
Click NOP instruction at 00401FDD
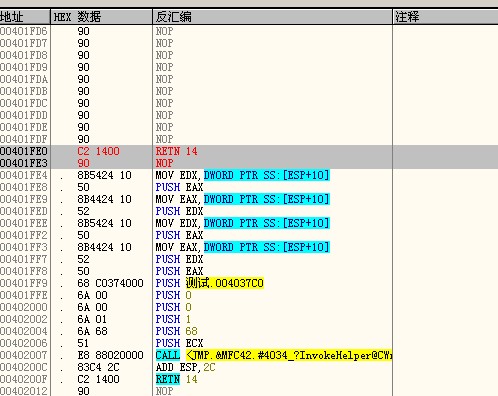(x=164, y=115)
